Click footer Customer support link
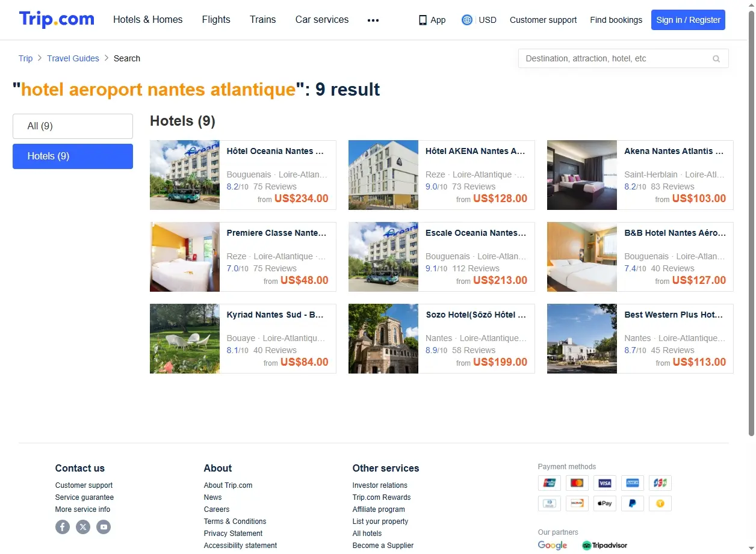Image resolution: width=756 pixels, height=554 pixels. [x=84, y=485]
